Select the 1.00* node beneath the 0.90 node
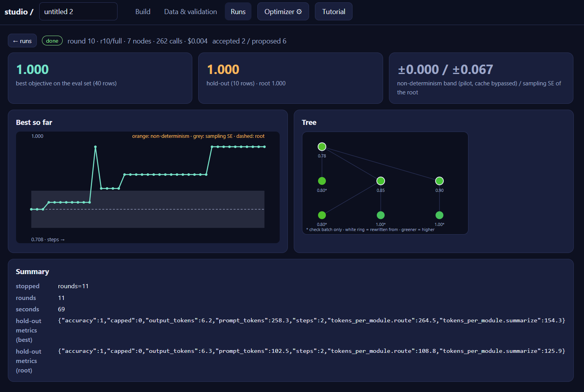584x392 pixels. point(439,215)
